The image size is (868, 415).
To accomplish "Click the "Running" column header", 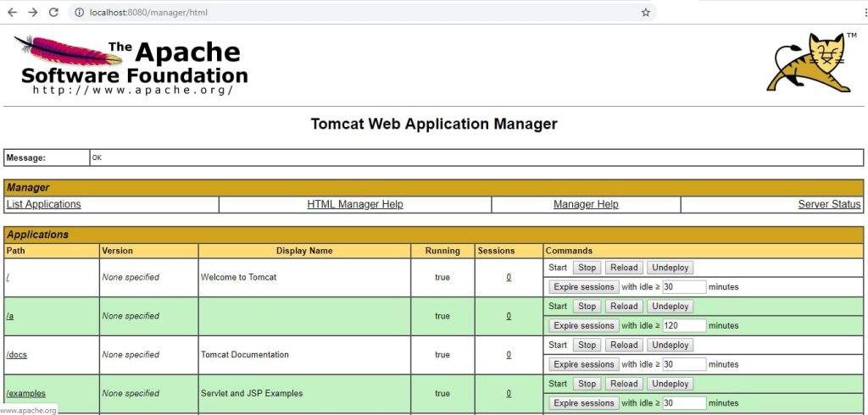I will pyautogui.click(x=442, y=251).
